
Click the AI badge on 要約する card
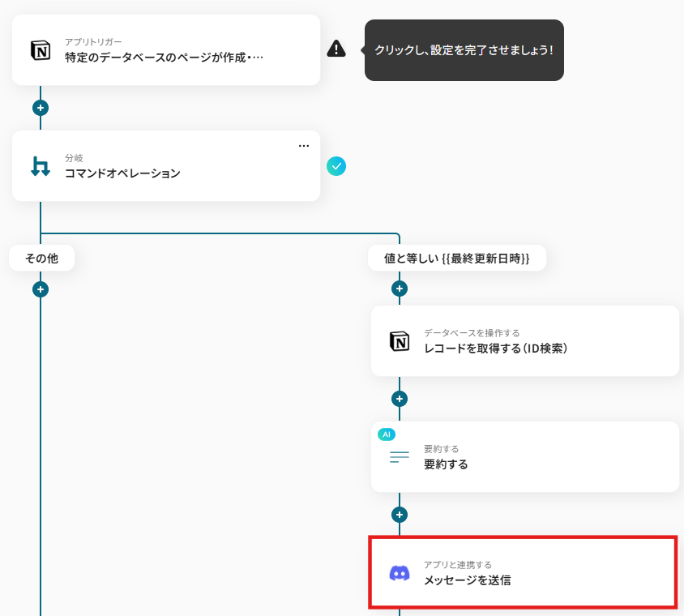point(387,434)
